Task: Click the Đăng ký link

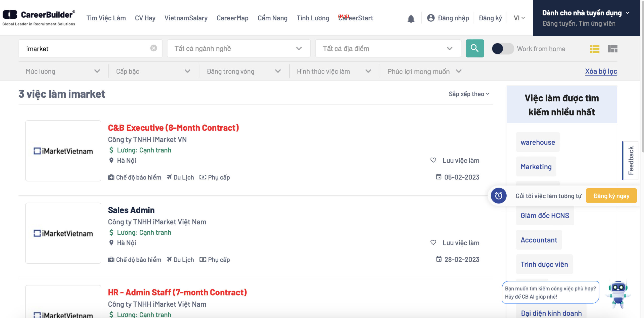Action: point(490,18)
